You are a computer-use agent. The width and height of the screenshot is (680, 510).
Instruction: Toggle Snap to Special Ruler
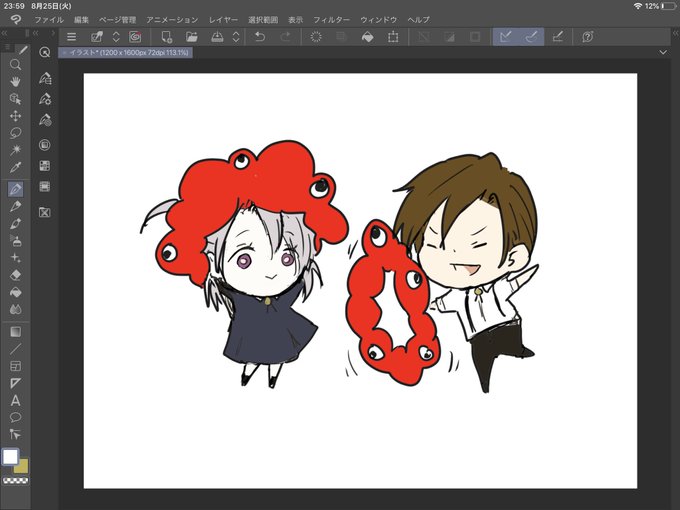531,37
